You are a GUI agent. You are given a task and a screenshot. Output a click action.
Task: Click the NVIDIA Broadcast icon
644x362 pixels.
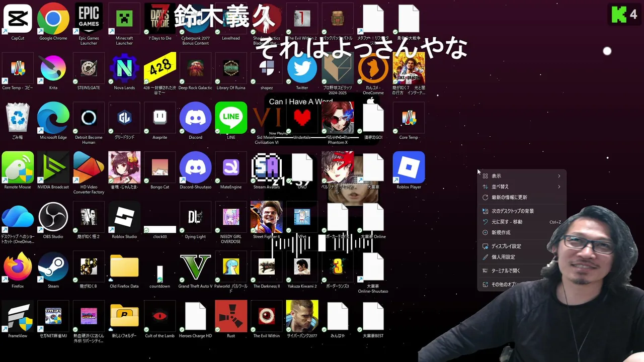pyautogui.click(x=53, y=167)
